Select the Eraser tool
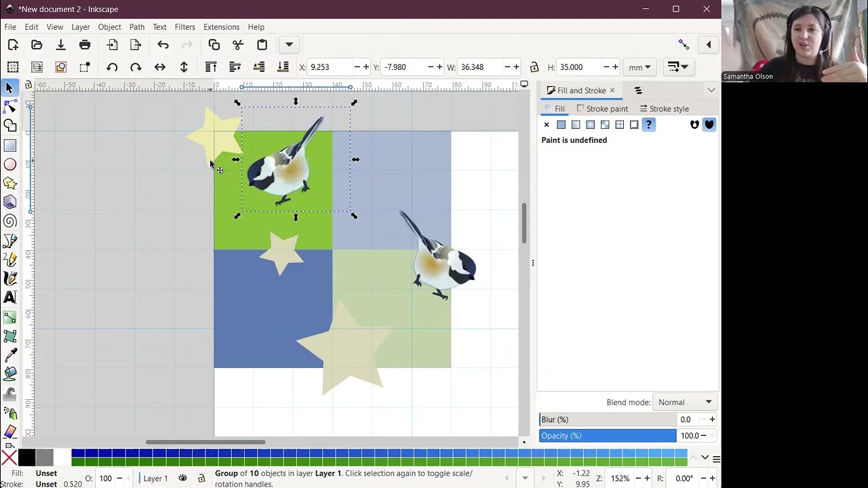This screenshot has height=488, width=868. pos(9,431)
